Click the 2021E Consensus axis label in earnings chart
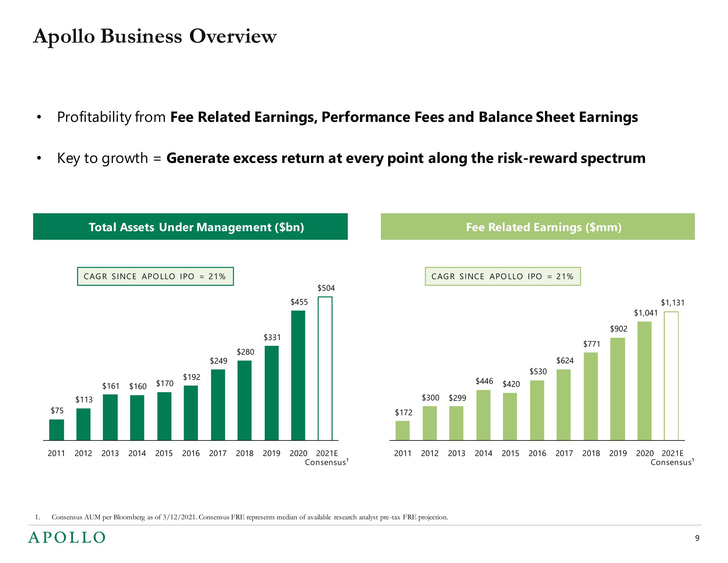Image resolution: width=728 pixels, height=563 pixels. (x=673, y=458)
